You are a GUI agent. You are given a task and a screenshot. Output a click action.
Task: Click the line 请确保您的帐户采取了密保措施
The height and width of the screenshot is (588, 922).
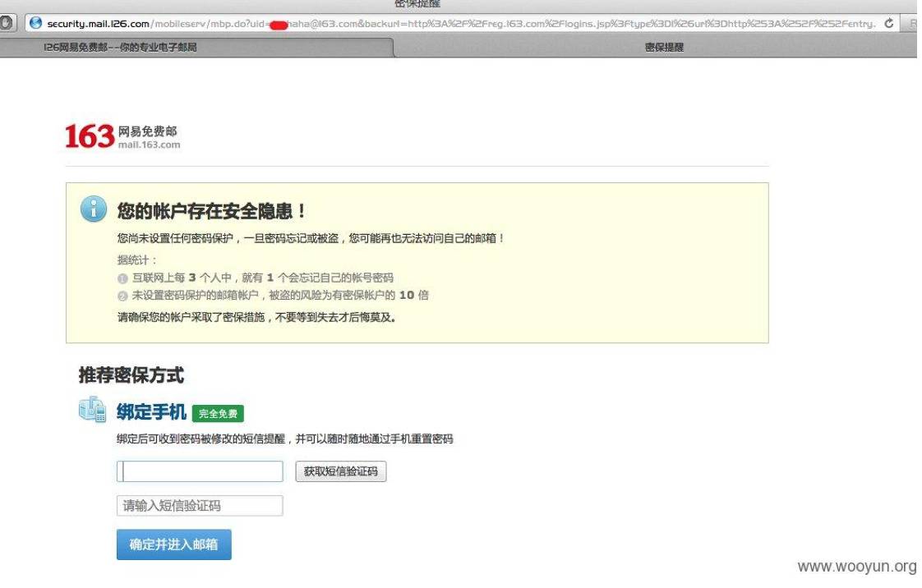pyautogui.click(x=257, y=317)
